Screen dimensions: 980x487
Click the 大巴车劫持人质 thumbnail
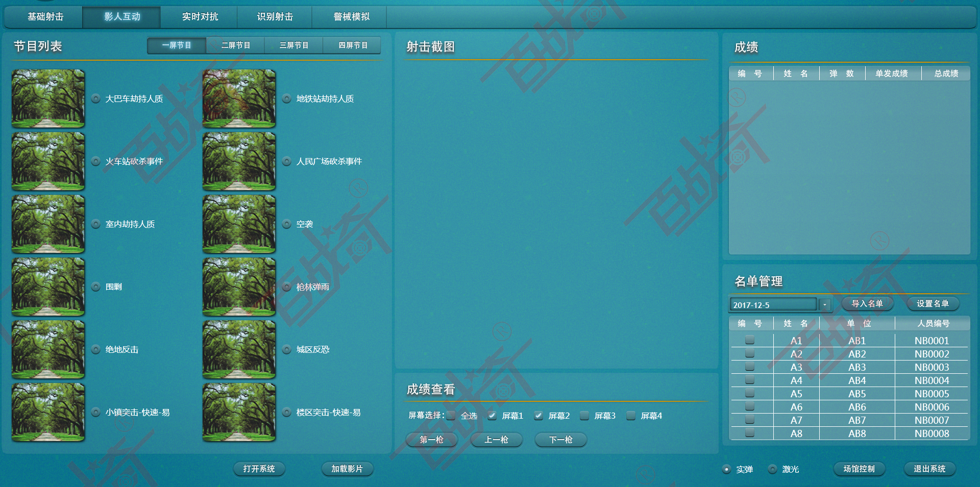(48, 98)
